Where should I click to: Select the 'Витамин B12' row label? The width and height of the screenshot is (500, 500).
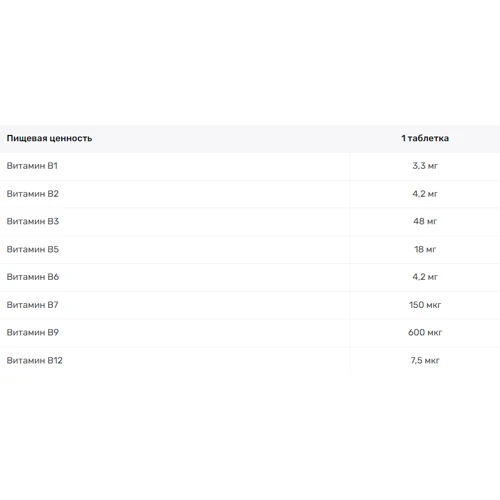[x=35, y=360]
